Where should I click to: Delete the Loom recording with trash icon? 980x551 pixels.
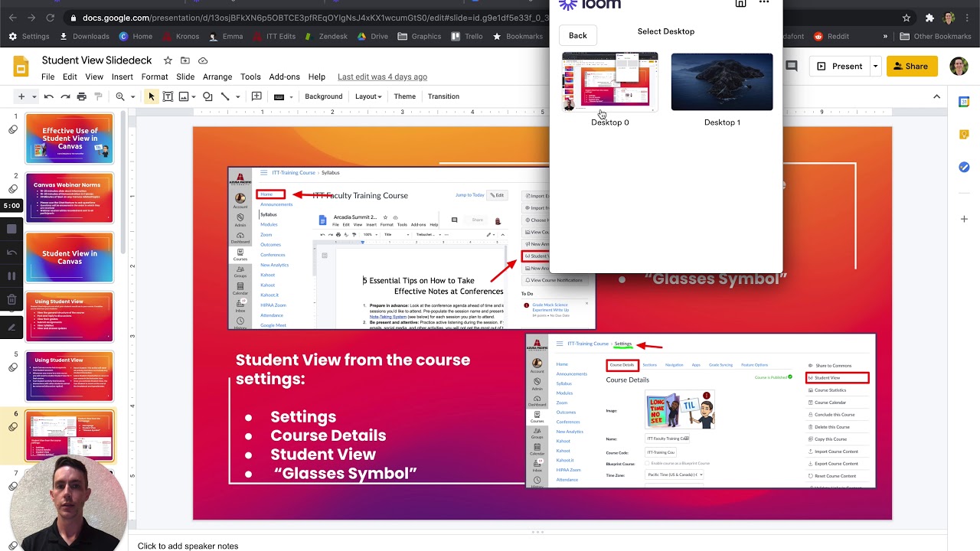click(11, 300)
